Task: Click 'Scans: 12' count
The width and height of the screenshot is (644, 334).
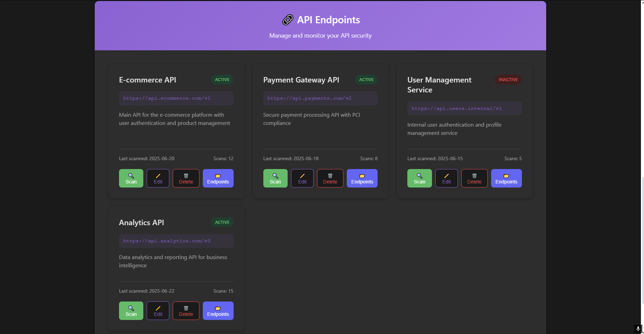Action: (x=223, y=158)
